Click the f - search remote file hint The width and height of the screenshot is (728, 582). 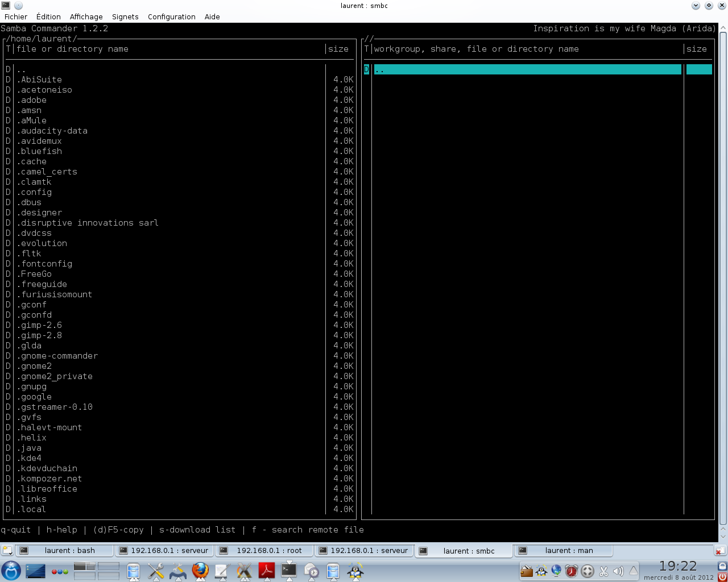[308, 530]
